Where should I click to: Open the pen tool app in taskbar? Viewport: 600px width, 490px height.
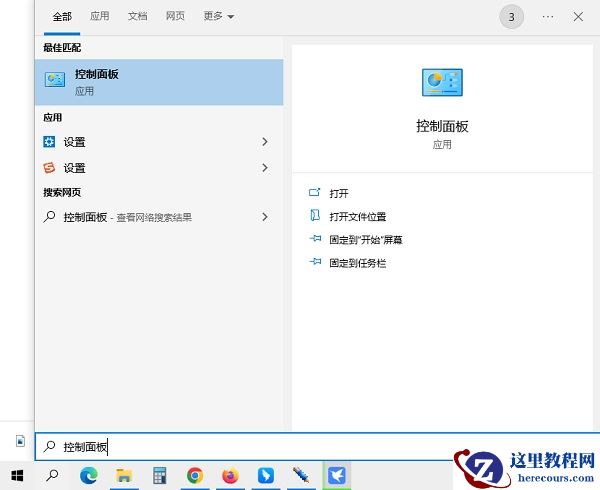(x=301, y=475)
